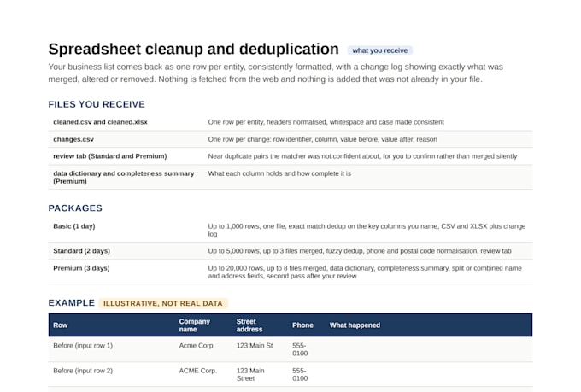Click the 'Company name' column header
This screenshot has height=392, width=581.
195,325
